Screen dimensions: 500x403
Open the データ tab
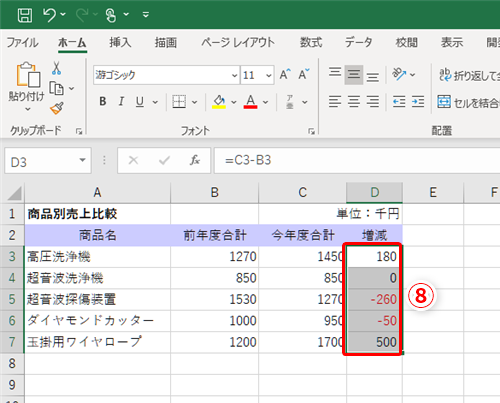click(358, 43)
